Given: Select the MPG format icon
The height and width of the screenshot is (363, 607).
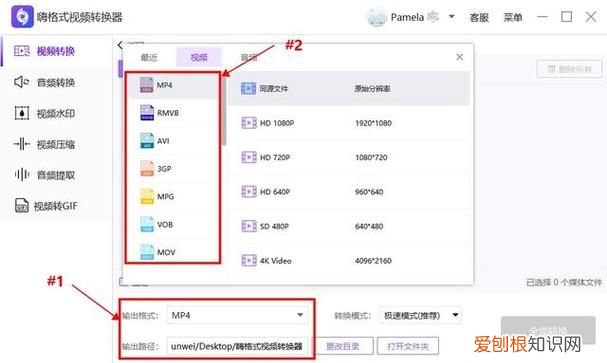Looking at the screenshot, I should click(147, 196).
